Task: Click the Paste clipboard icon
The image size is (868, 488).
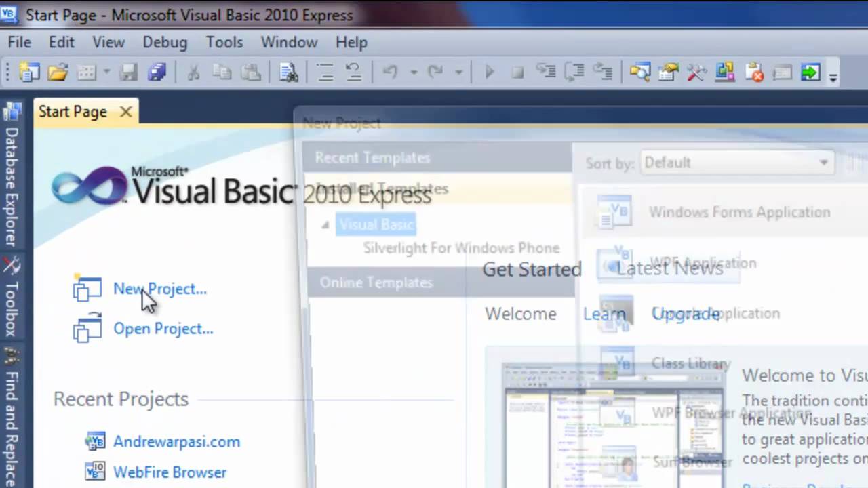Action: (251, 72)
